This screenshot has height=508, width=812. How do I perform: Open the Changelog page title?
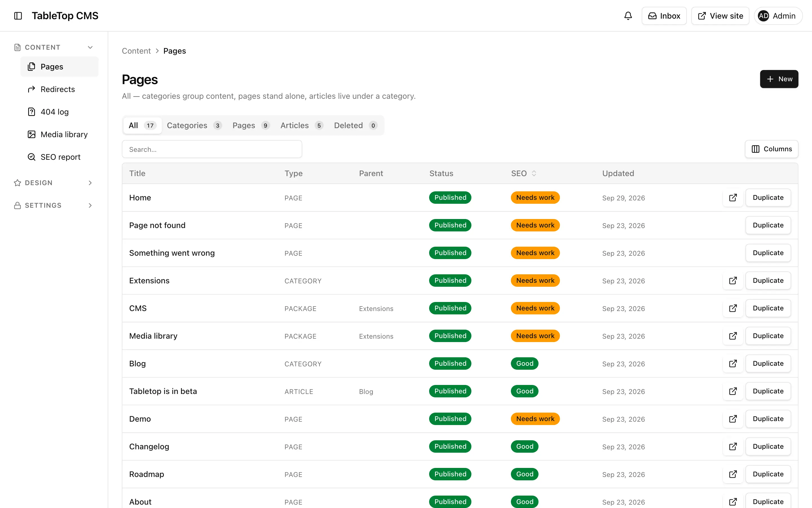[149, 446]
